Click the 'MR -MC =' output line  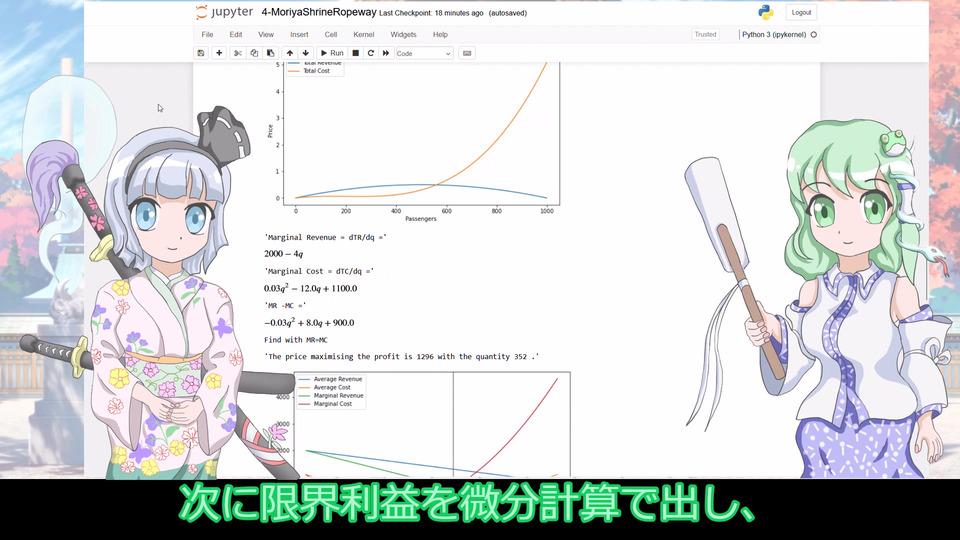pos(285,306)
